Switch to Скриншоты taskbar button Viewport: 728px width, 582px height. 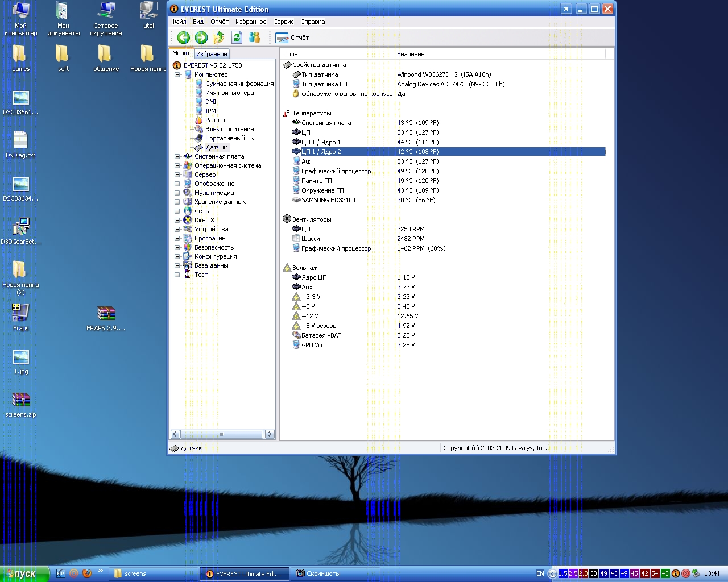(x=337, y=574)
